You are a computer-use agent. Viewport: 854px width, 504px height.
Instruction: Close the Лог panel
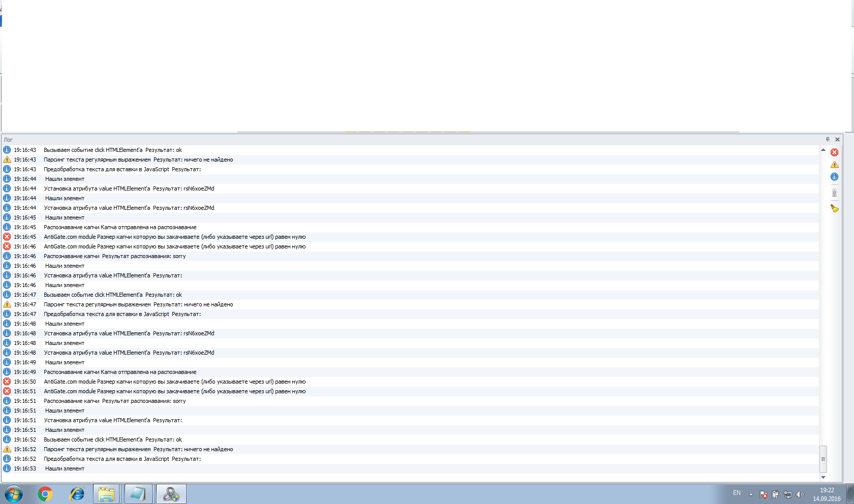(837, 139)
